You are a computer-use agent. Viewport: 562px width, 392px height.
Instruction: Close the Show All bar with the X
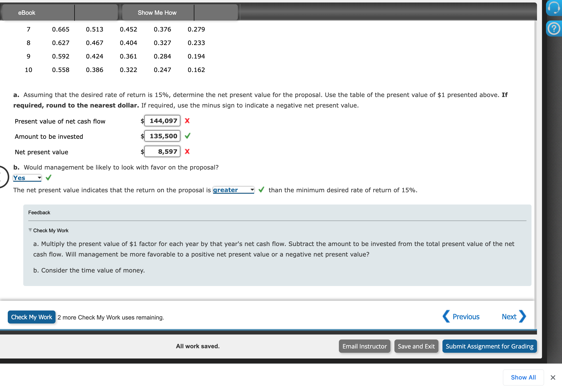point(553,377)
